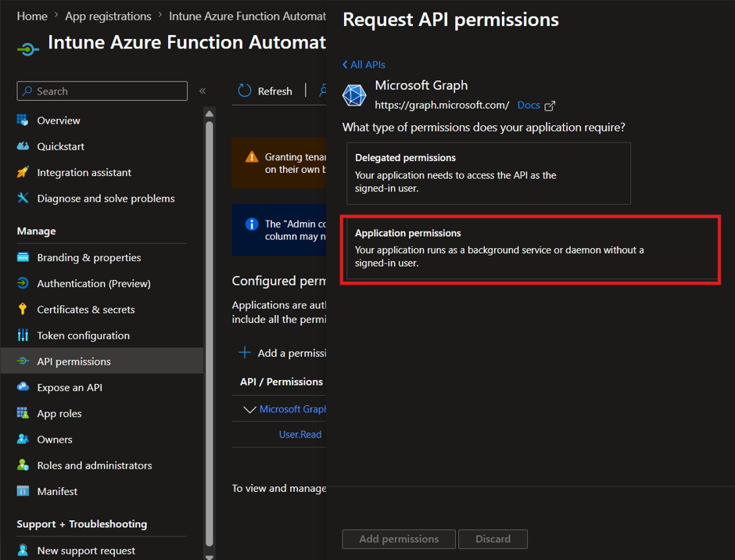This screenshot has width=735, height=560.
Task: Click the sidebar vertical scrollbar thumb
Action: pyautogui.click(x=209, y=334)
